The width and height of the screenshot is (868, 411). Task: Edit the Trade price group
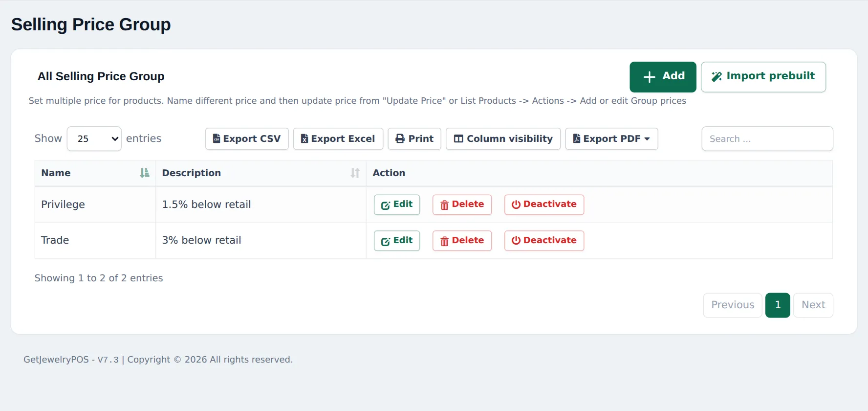[397, 241]
